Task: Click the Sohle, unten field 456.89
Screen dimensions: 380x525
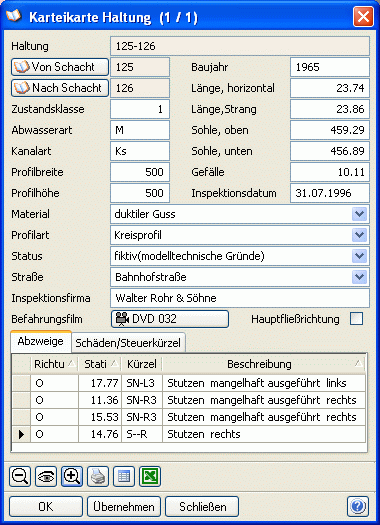Action: pyautogui.click(x=330, y=151)
